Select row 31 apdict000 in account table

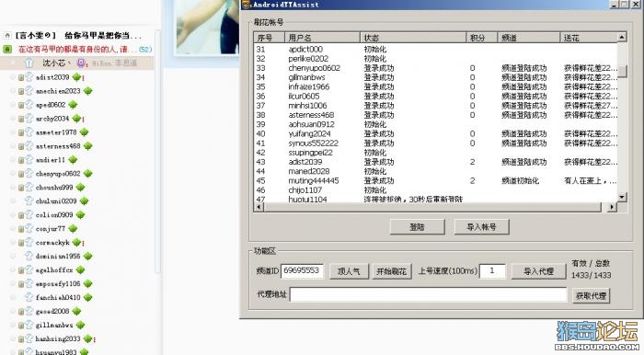point(435,50)
